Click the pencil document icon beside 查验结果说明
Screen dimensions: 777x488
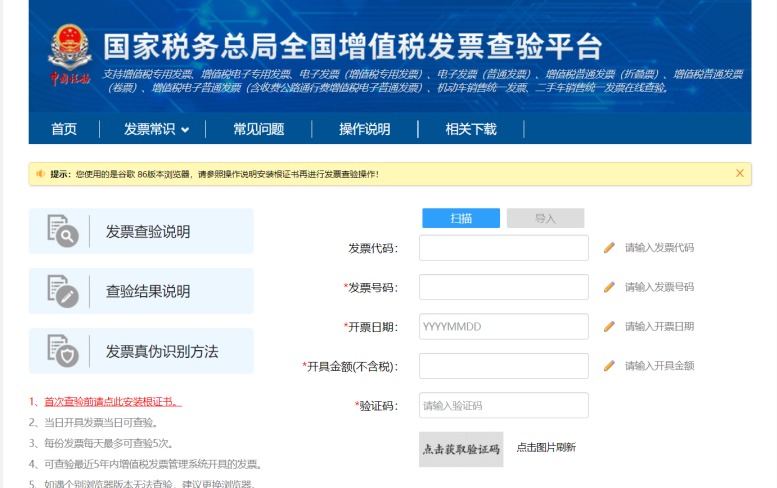coord(63,291)
